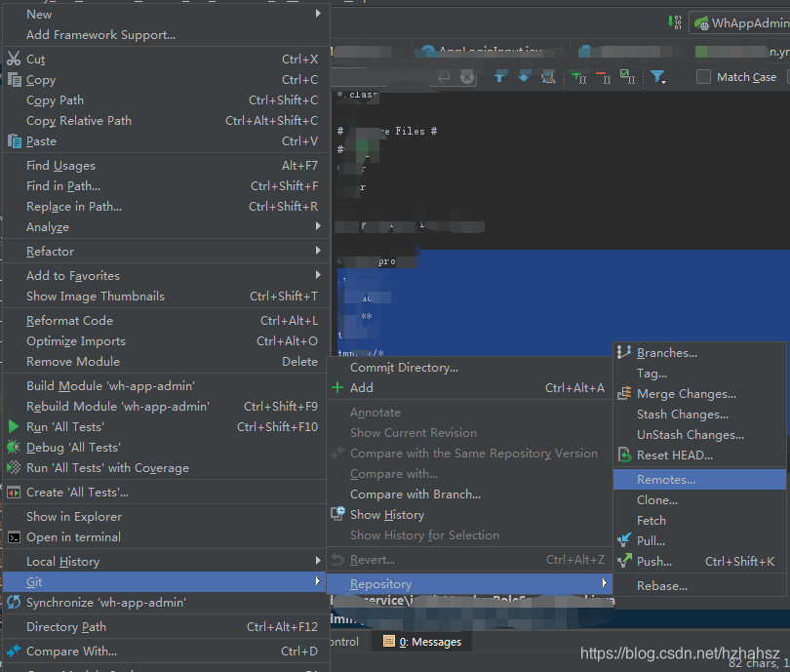Viewport: 790px width, 672px height.
Task: Expand the New submenu
Action: (166, 14)
